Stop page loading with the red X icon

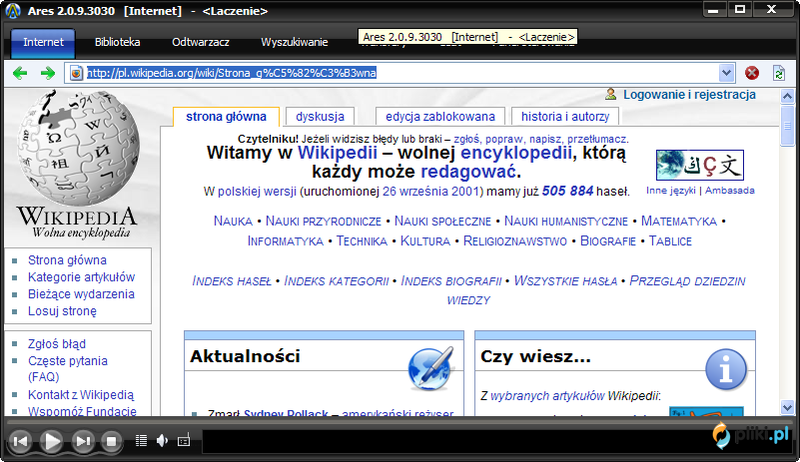coord(752,73)
